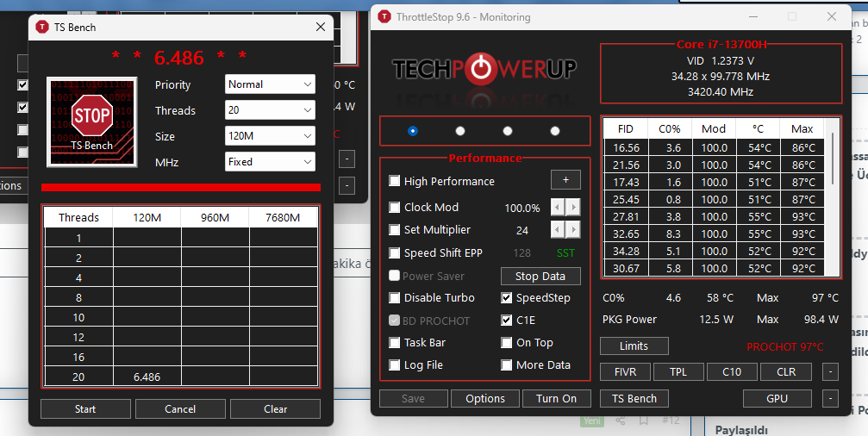Click the TS Bench stop sign icon
Viewport: 868px width, 436px height.
click(92, 121)
